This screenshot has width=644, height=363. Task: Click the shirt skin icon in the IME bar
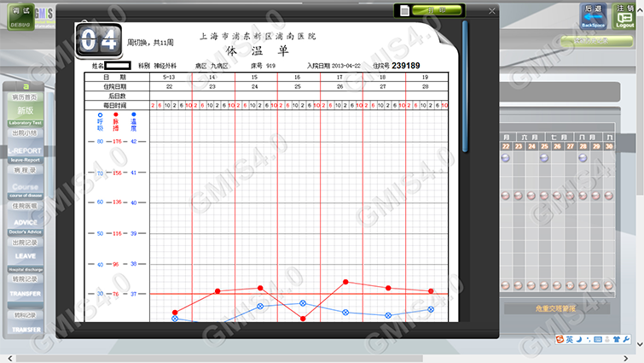(617, 339)
